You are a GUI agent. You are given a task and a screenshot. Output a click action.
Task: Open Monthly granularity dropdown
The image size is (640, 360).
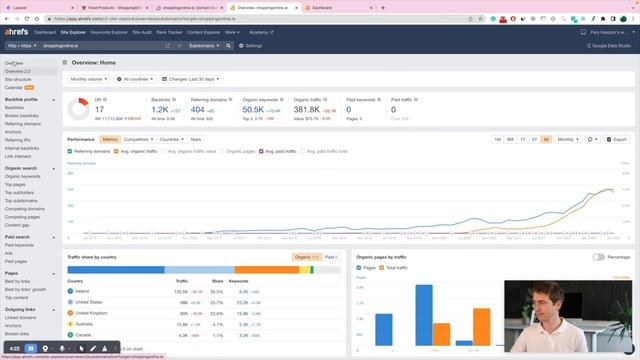tap(568, 139)
